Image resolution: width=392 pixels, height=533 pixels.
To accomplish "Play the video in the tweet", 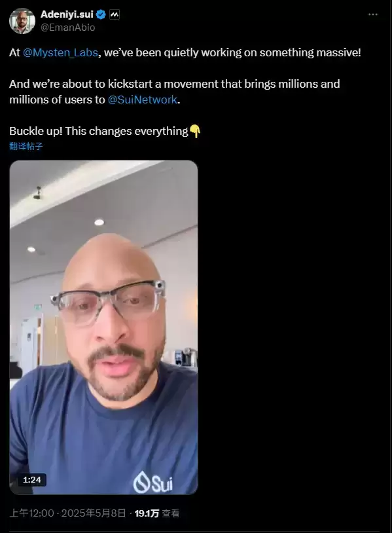I will [x=103, y=327].
